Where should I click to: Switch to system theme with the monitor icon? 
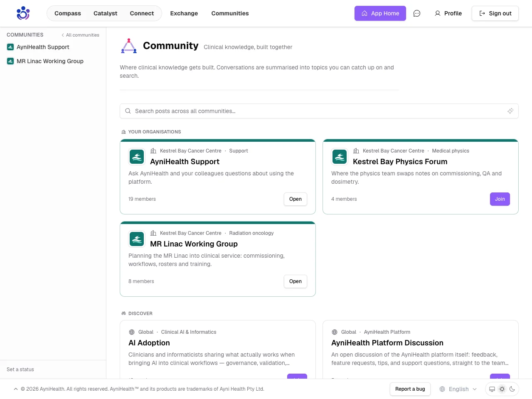click(x=492, y=389)
